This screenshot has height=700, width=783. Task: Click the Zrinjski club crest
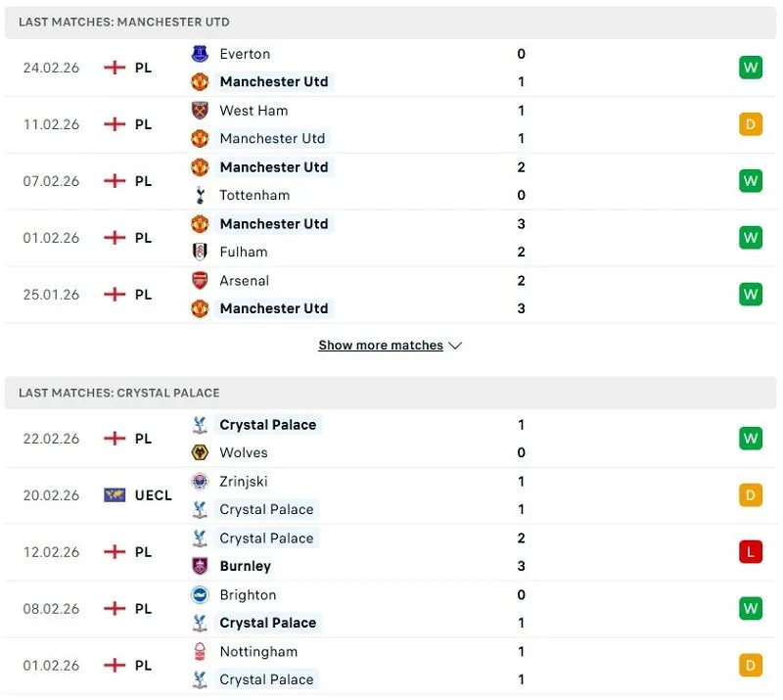coord(200,482)
